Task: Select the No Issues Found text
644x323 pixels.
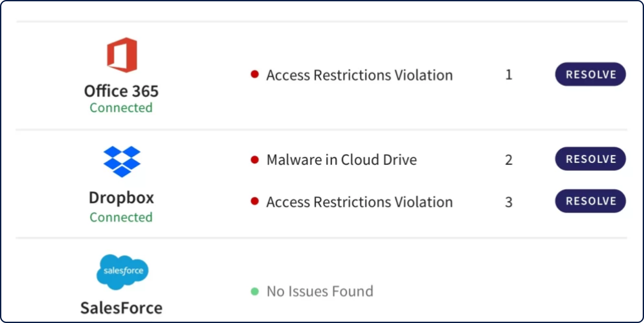Action: tap(320, 291)
